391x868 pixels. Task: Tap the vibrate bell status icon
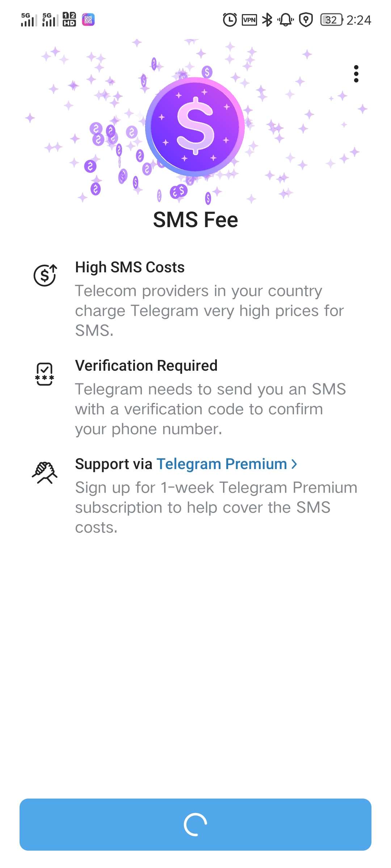tap(286, 20)
